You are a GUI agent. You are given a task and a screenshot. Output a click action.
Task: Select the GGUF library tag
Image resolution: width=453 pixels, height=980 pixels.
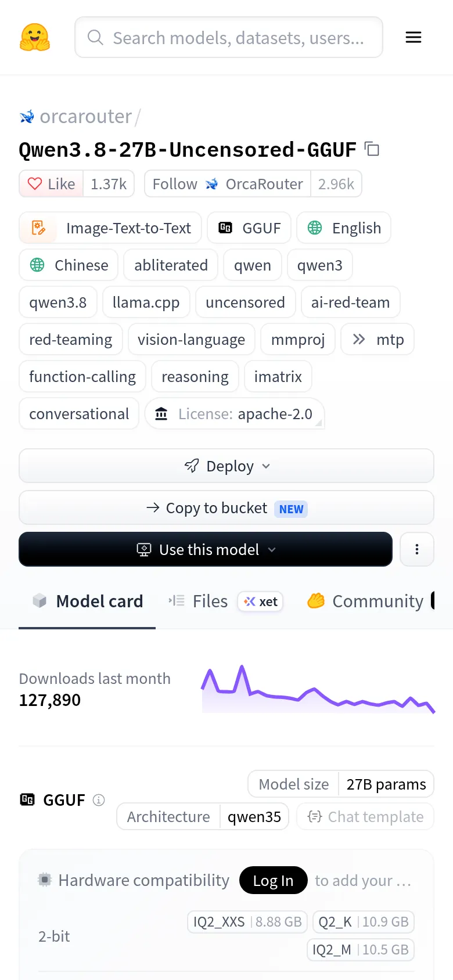click(249, 228)
